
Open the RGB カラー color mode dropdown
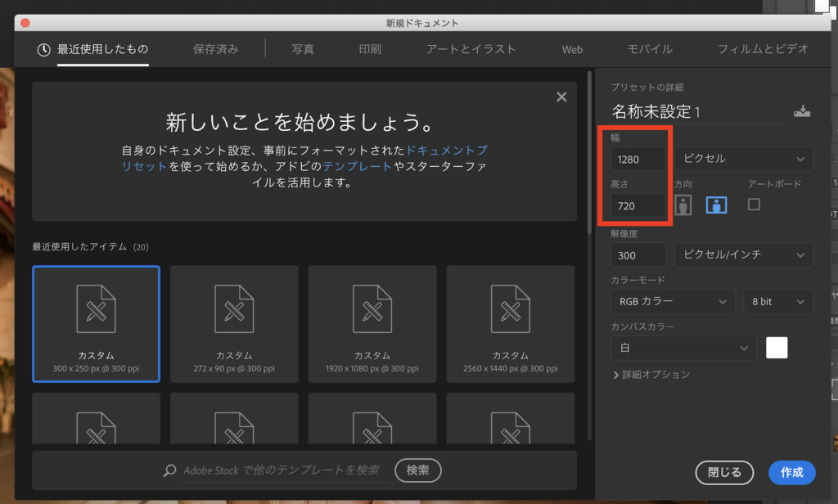673,301
